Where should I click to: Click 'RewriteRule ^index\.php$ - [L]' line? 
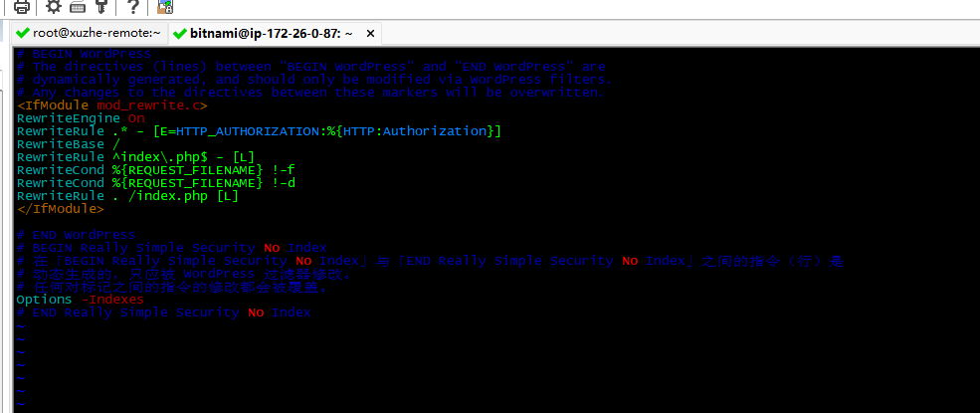pos(135,157)
